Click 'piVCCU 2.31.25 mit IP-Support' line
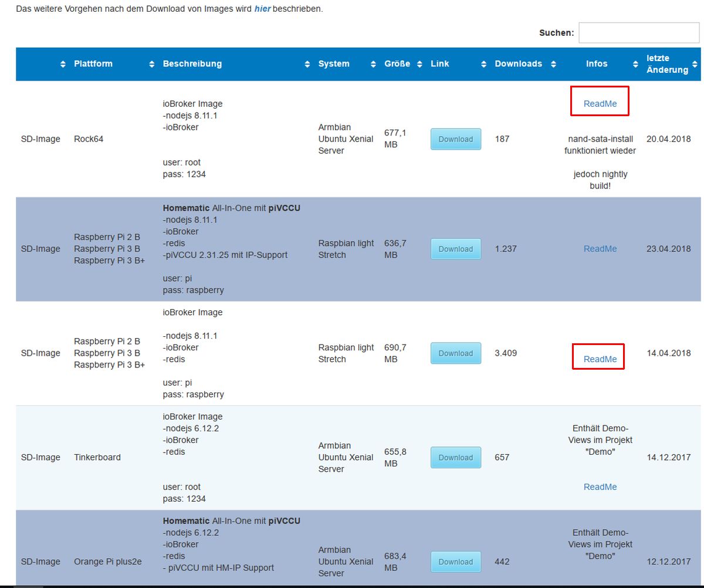This screenshot has width=704, height=588. point(225,255)
